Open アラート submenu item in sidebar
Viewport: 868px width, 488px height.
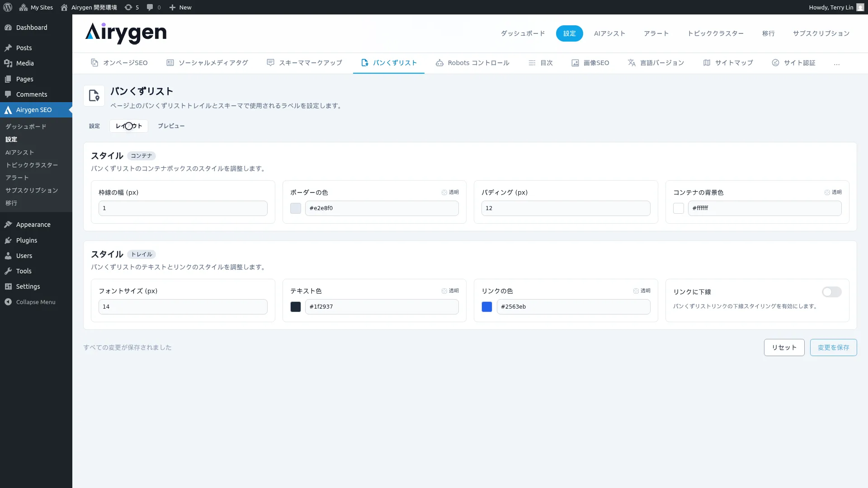tap(17, 178)
